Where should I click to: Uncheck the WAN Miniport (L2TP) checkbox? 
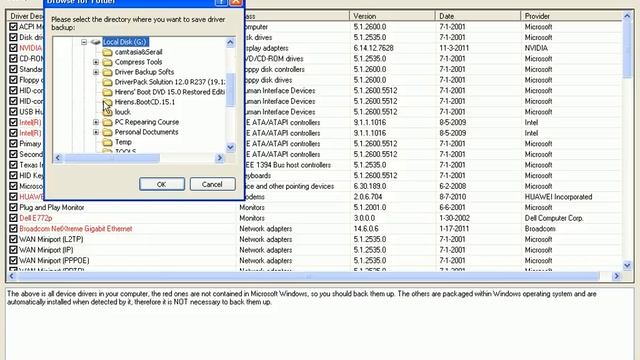point(13,239)
